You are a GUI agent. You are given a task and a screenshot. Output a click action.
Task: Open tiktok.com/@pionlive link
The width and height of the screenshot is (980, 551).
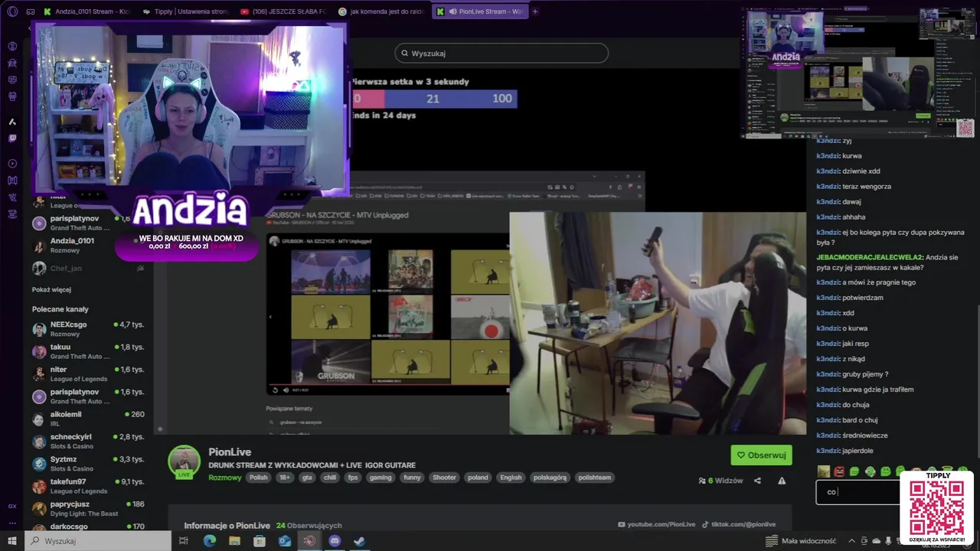[739, 524]
